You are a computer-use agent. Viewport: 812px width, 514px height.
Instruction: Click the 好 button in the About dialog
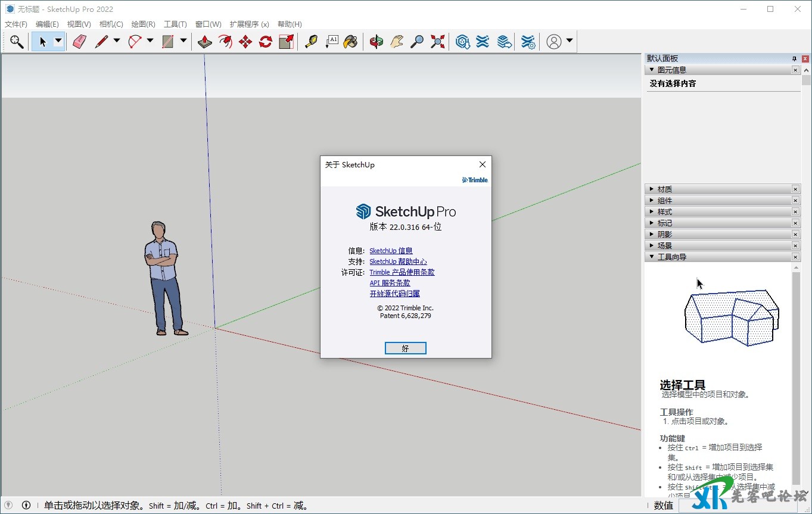click(405, 348)
